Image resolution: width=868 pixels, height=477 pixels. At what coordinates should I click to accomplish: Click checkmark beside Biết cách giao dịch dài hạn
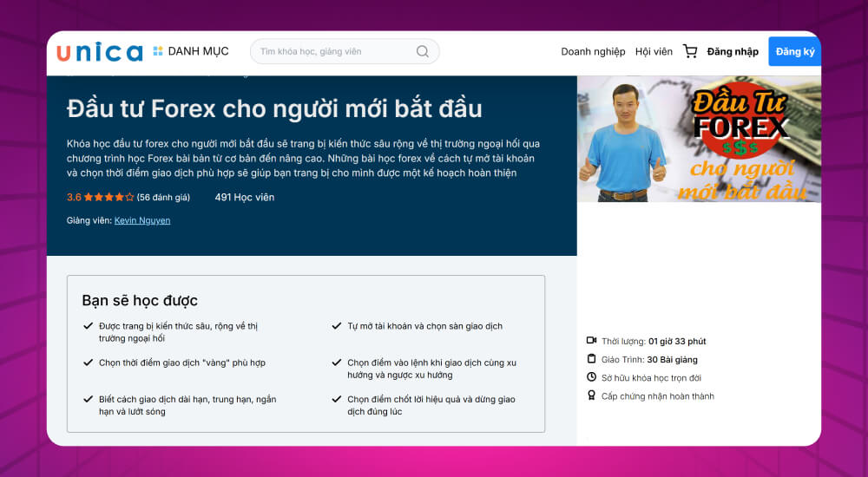(88, 399)
